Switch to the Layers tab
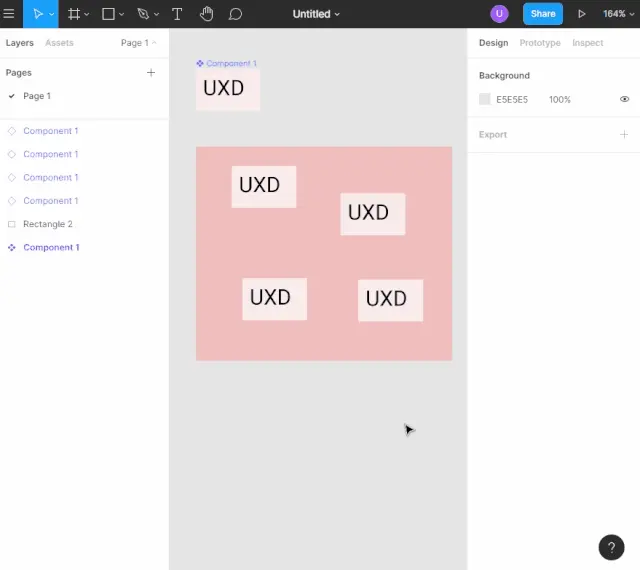Screen dimensions: 640x570 click(20, 43)
